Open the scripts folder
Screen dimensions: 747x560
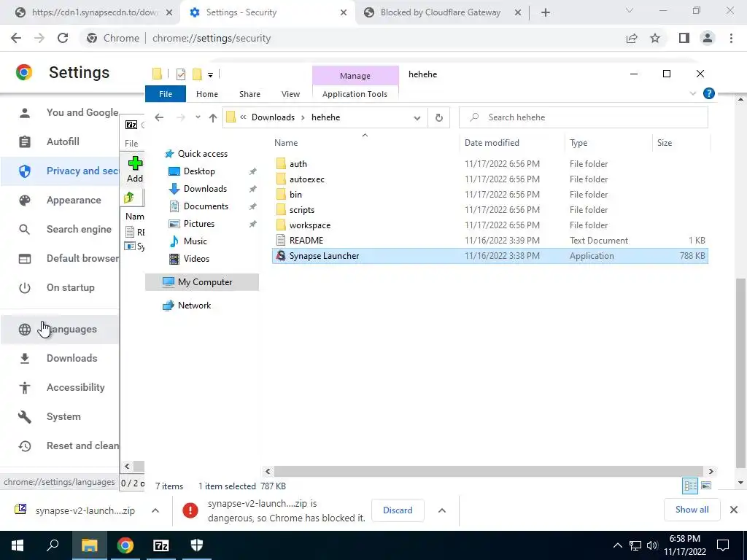[301, 209]
